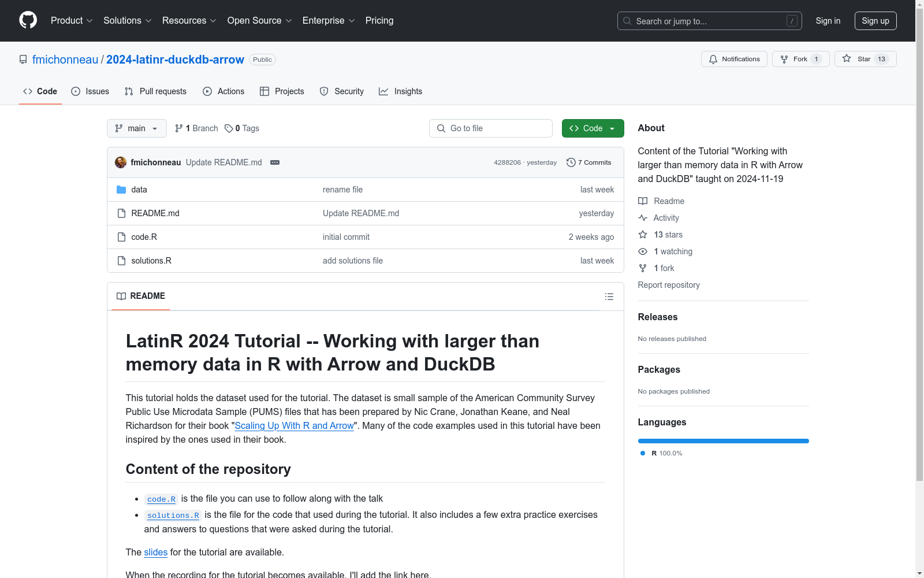Click the Activity pulse icon
This screenshot has height=578, width=924.
[643, 218]
